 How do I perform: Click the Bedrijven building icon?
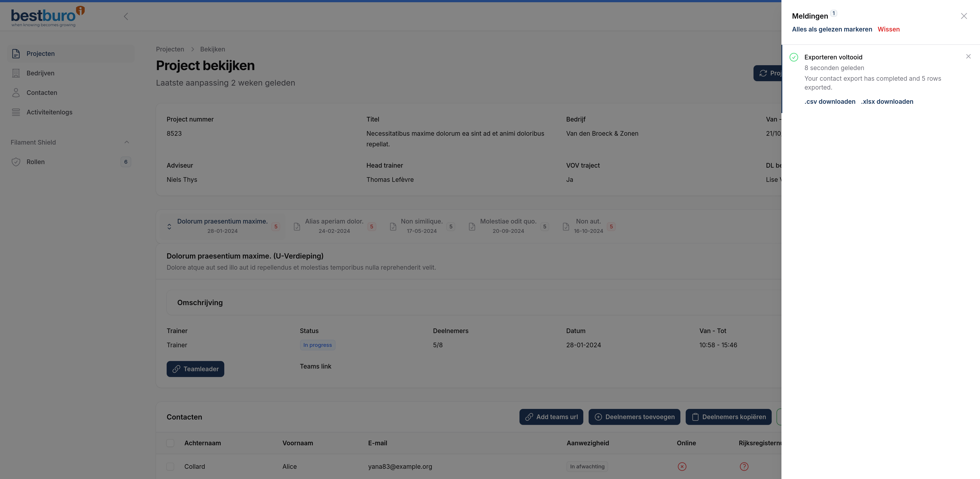(16, 73)
